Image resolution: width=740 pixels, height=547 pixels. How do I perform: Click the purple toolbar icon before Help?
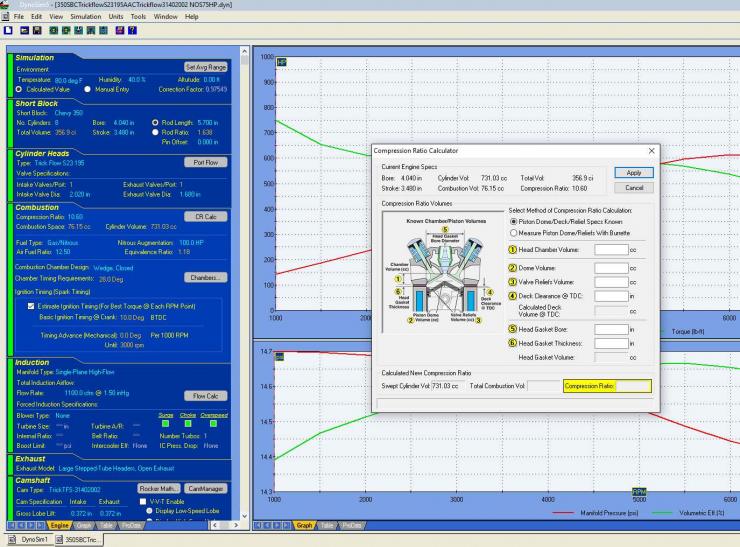pyautogui.click(x=120, y=30)
